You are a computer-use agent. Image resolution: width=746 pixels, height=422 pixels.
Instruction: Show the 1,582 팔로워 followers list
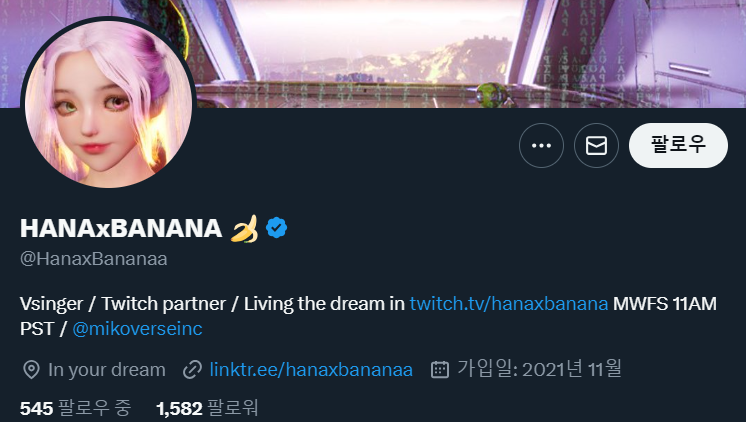207,408
